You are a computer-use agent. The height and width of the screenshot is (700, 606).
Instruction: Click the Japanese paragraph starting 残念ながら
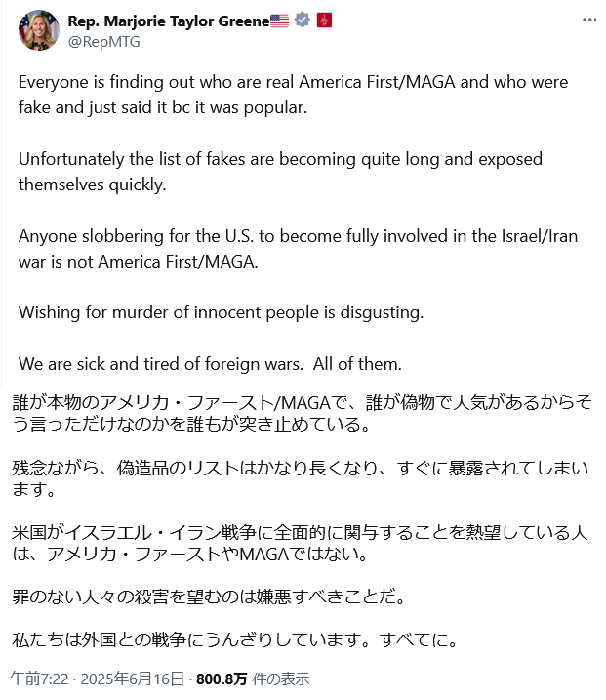click(x=300, y=478)
